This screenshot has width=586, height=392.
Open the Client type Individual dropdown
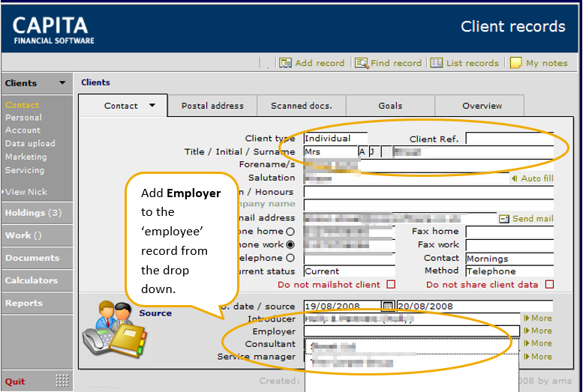point(335,139)
